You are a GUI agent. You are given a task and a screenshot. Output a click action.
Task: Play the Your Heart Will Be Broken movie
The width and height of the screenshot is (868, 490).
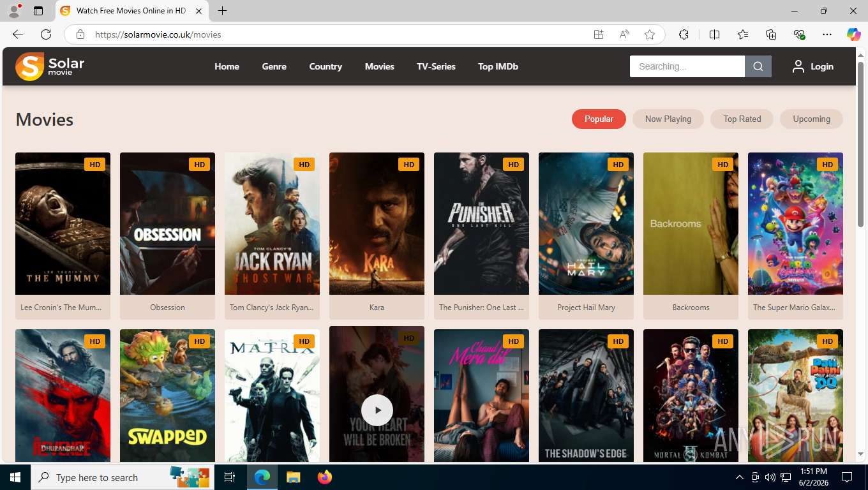(x=377, y=410)
